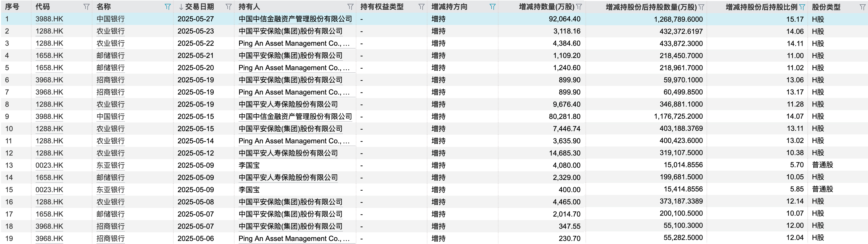
Task: Open 招商银行 name link in row 7
Action: click(110, 92)
